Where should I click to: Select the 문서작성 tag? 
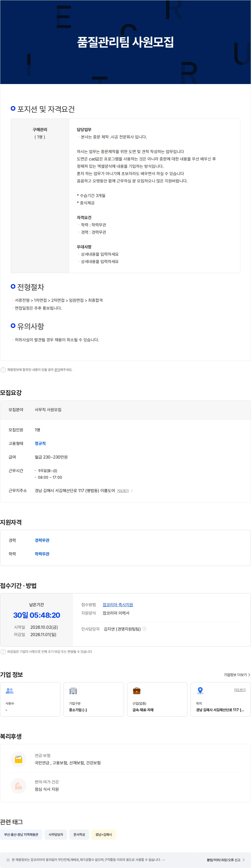(79, 834)
